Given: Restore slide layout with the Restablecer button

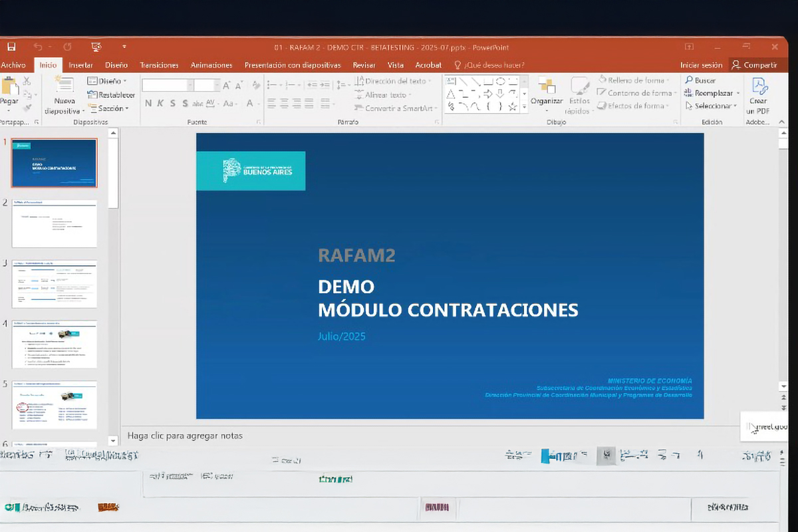Looking at the screenshot, I should (111, 94).
